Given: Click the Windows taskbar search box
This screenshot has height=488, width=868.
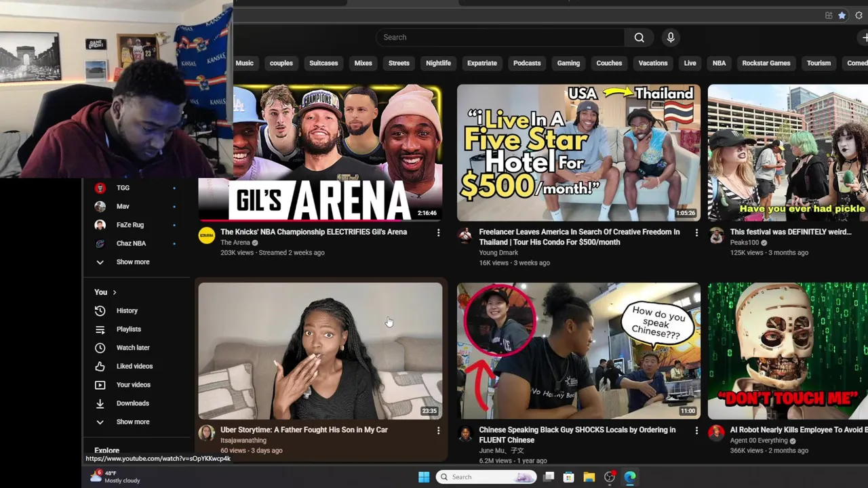Looking at the screenshot, I should point(486,477).
